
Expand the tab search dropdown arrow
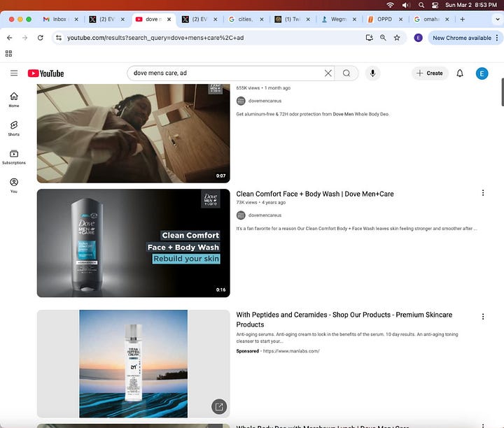497,20
